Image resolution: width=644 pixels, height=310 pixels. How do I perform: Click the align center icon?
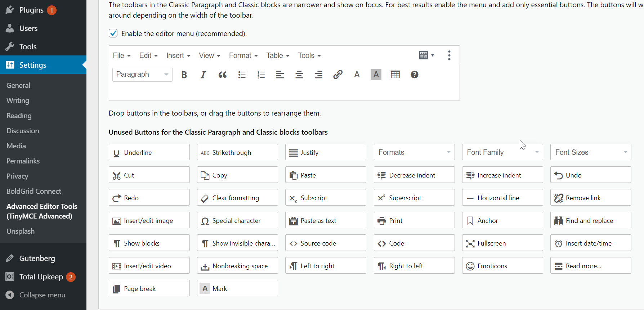[299, 75]
